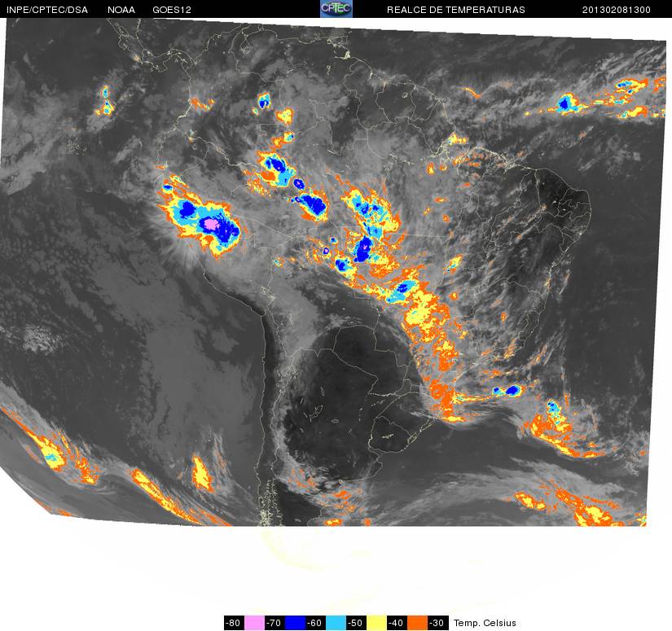Screen dimensions: 672x631
Task: Click the -40 legend value
Action: tap(397, 623)
